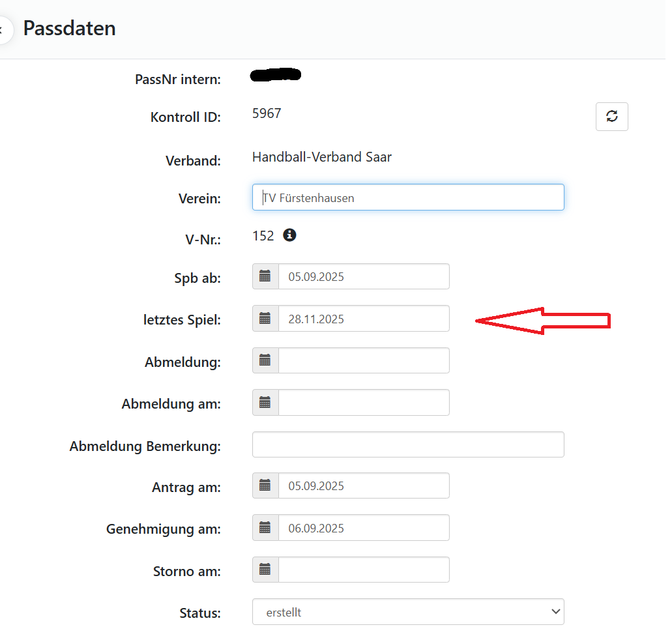The image size is (672, 638).
Task: Open the calendar icon for Spb ab
Action: 265,276
